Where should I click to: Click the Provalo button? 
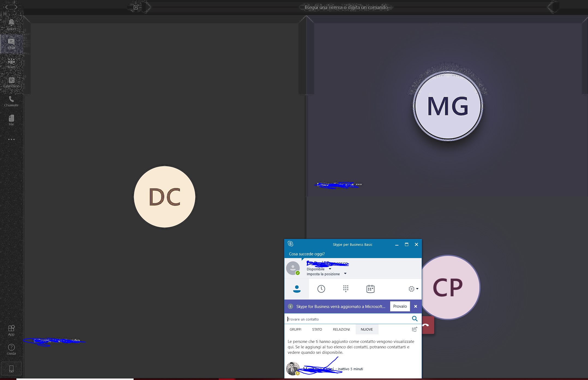pyautogui.click(x=400, y=306)
